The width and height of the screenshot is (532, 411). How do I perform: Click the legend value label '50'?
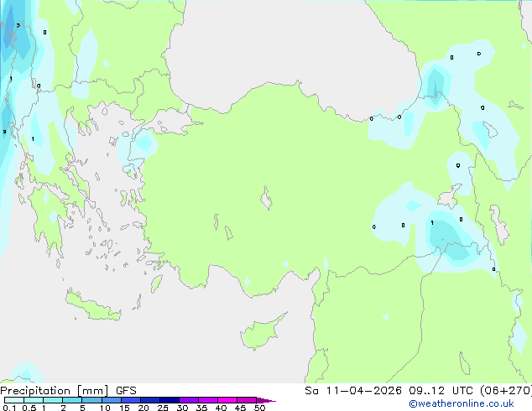(x=259, y=408)
